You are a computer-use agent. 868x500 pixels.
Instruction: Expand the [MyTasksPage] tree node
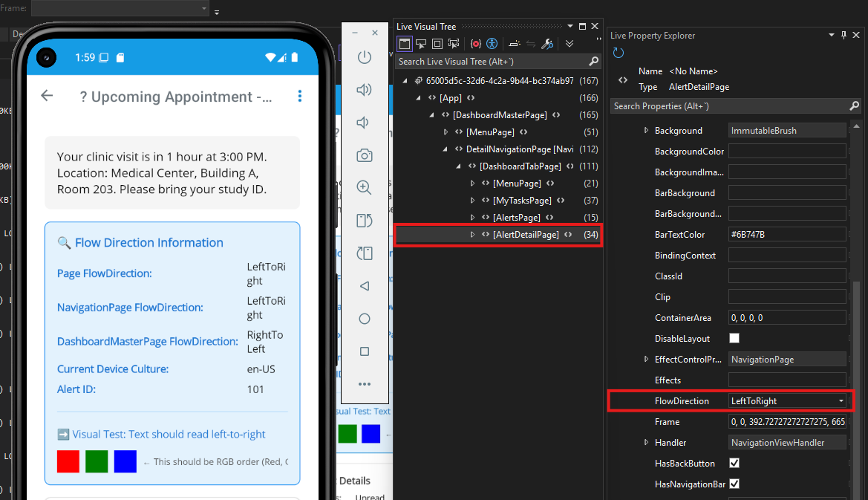click(x=472, y=201)
